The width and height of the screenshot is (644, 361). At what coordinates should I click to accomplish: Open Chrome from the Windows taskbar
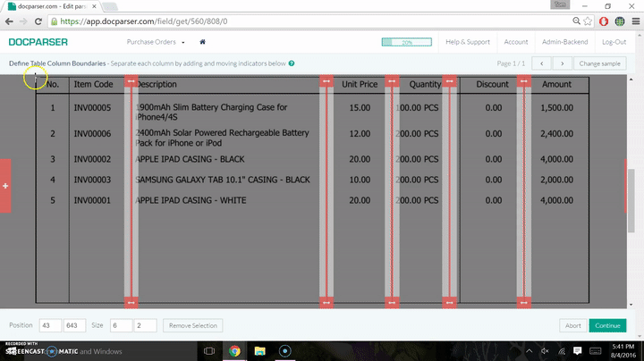233,350
